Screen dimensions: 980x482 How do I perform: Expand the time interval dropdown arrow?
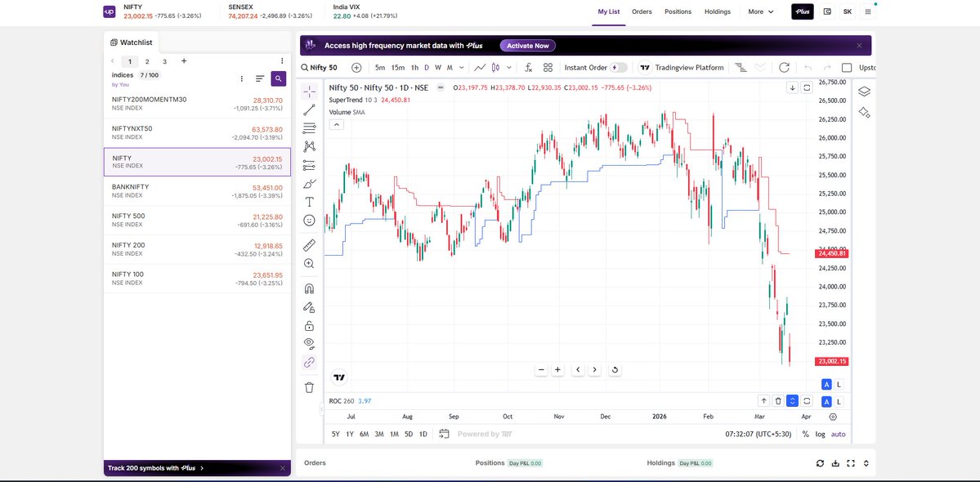[x=462, y=68]
